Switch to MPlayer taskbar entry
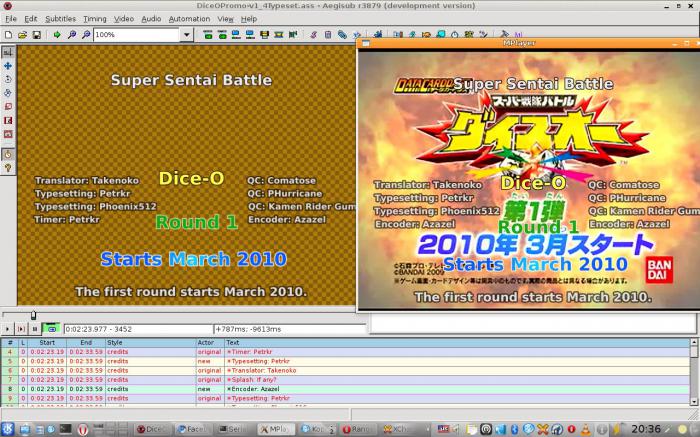The width and height of the screenshot is (700, 437). [x=276, y=429]
